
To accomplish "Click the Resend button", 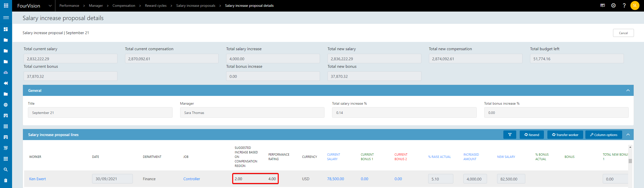I will pyautogui.click(x=532, y=135).
